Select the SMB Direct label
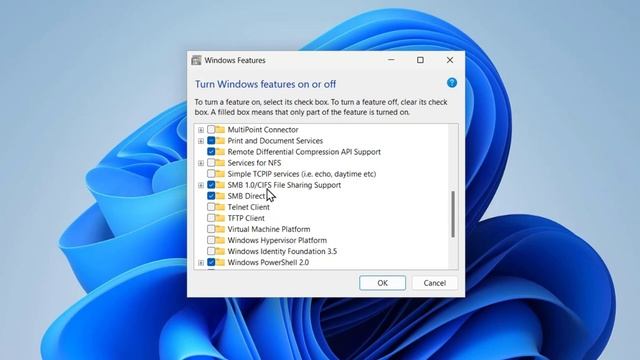The width and height of the screenshot is (640, 360). click(246, 196)
